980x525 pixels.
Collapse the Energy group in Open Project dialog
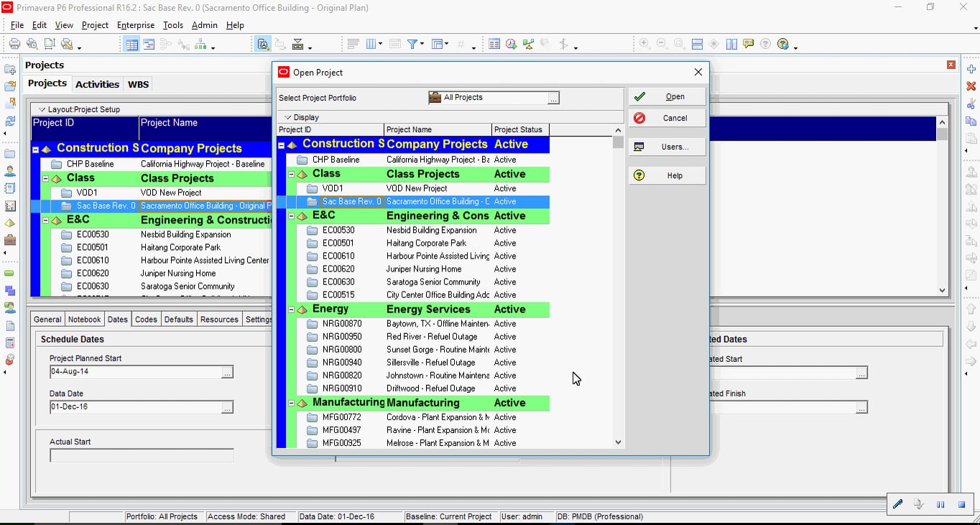292,310
